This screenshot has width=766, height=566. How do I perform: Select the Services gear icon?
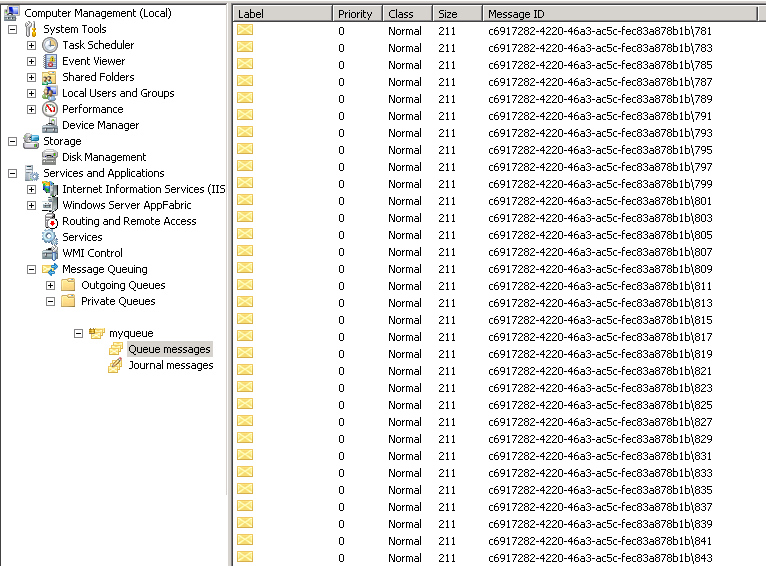[x=50, y=237]
